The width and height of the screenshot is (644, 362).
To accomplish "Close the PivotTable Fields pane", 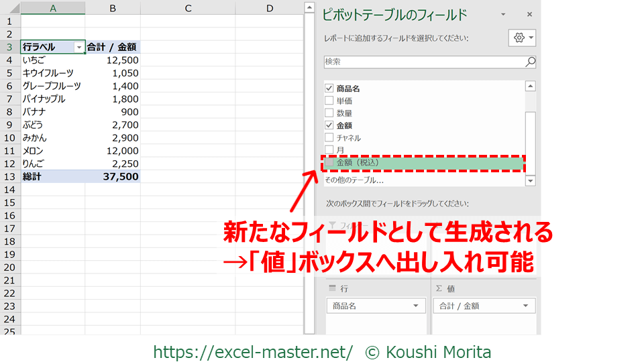I will click(529, 14).
